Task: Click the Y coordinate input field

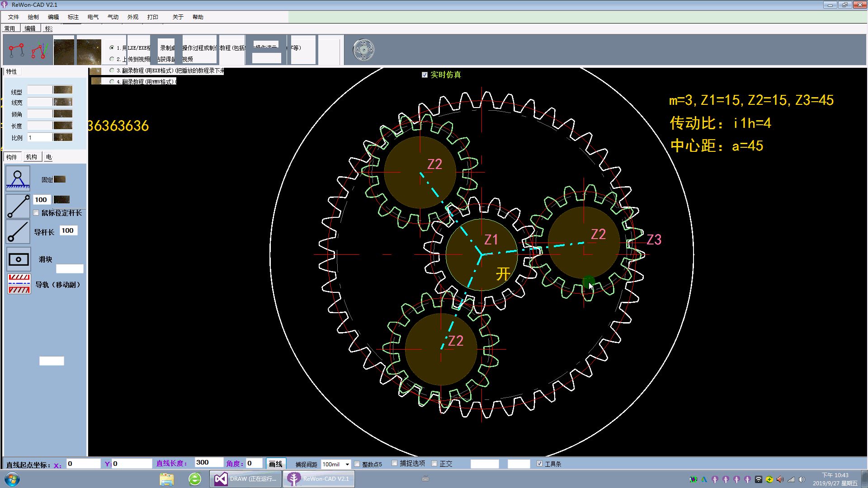Action: tap(132, 464)
